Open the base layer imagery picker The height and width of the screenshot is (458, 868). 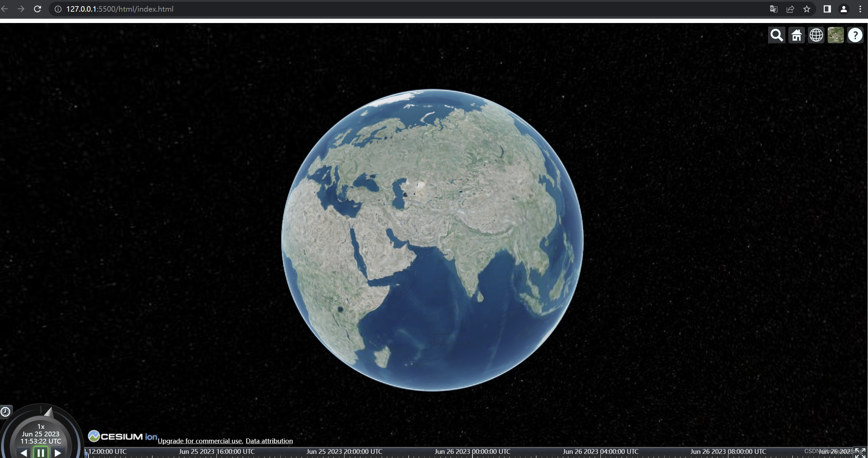click(x=835, y=35)
